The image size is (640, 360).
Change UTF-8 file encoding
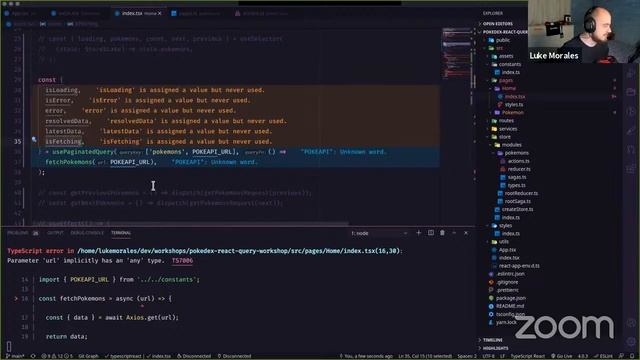click(488, 356)
